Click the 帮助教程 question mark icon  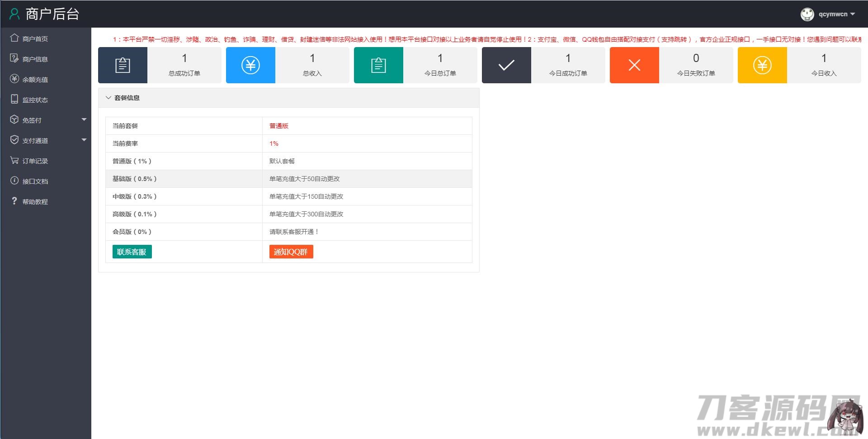click(x=14, y=201)
